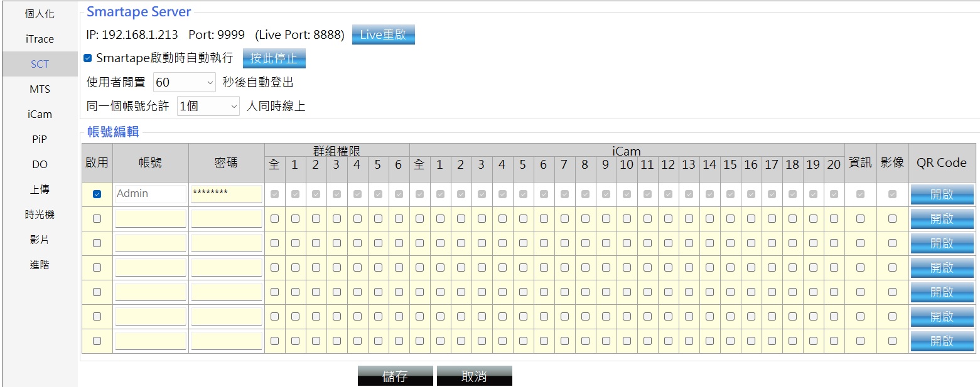Viewport: 980px width, 387px height.
Task: Enable the fourth account row 啟用 checkbox
Action: coord(97,268)
